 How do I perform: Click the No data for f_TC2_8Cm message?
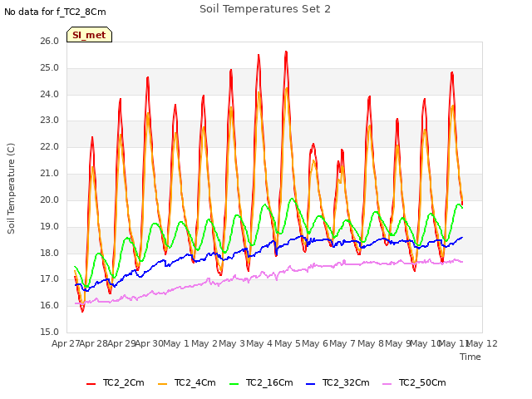click(x=55, y=12)
